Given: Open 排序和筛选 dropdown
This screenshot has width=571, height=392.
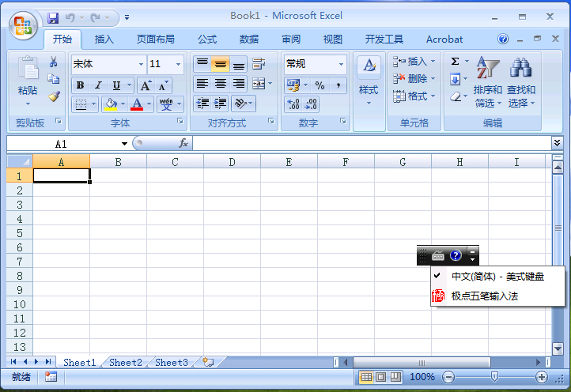Looking at the screenshot, I should click(x=488, y=82).
